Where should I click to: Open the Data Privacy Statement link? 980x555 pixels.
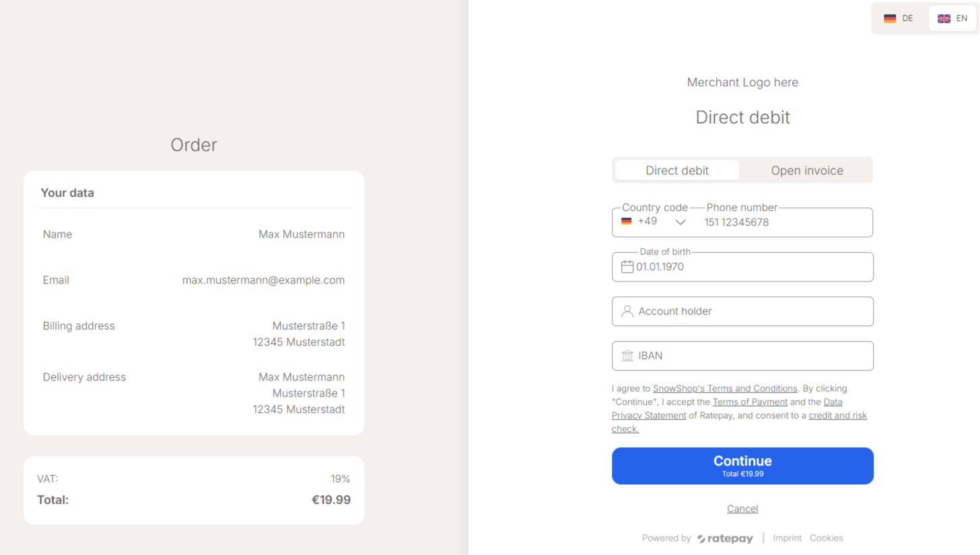click(x=649, y=416)
